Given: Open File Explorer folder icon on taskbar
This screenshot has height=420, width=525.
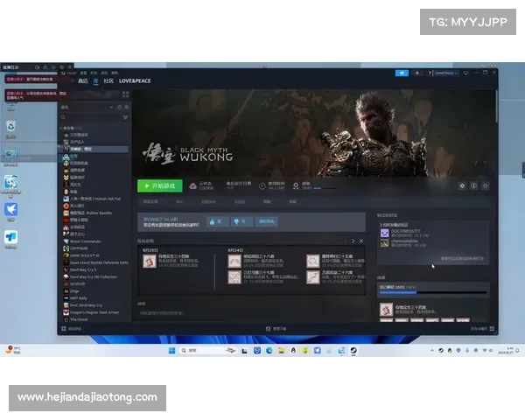Looking at the screenshot, I should [x=281, y=351].
